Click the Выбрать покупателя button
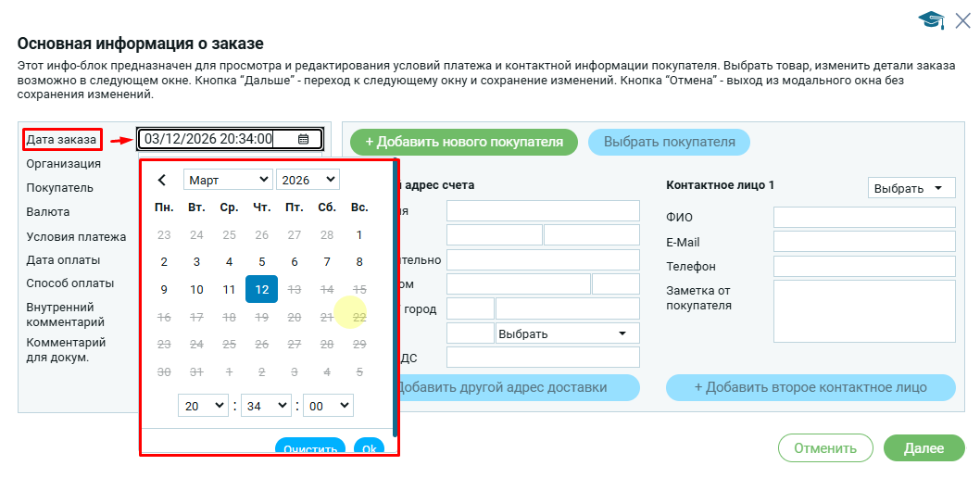Image resolution: width=980 pixels, height=478 pixels. click(669, 143)
